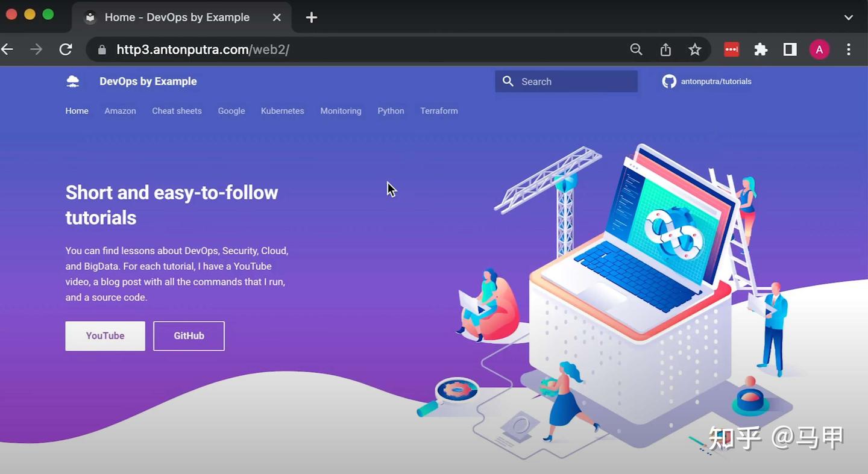Reload the page with the refresh icon
This screenshot has width=868, height=474.
point(66,49)
